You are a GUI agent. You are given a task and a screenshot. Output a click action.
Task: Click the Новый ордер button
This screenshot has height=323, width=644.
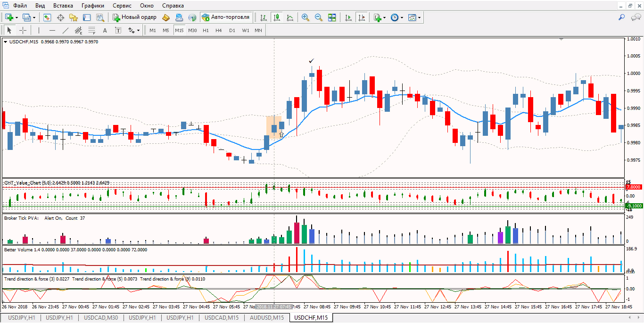134,17
